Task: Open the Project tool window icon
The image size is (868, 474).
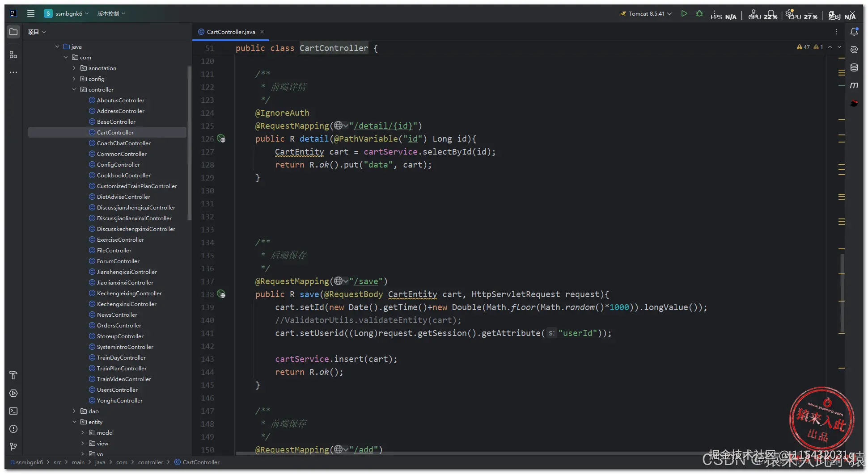Action: pos(13,32)
